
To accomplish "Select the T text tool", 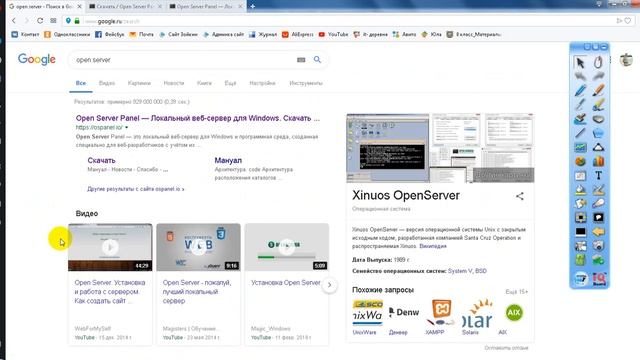I will [x=598, y=176].
